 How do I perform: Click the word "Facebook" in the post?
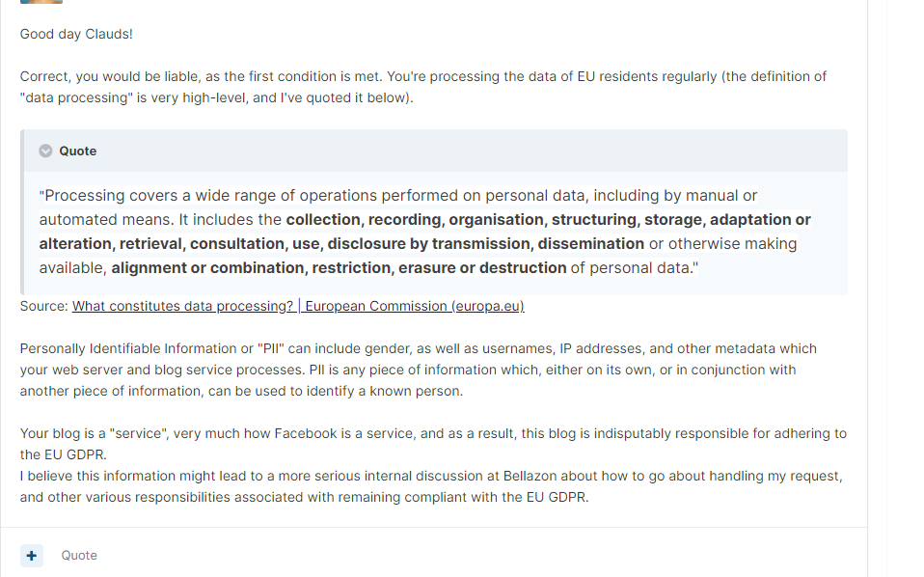pyautogui.click(x=306, y=433)
